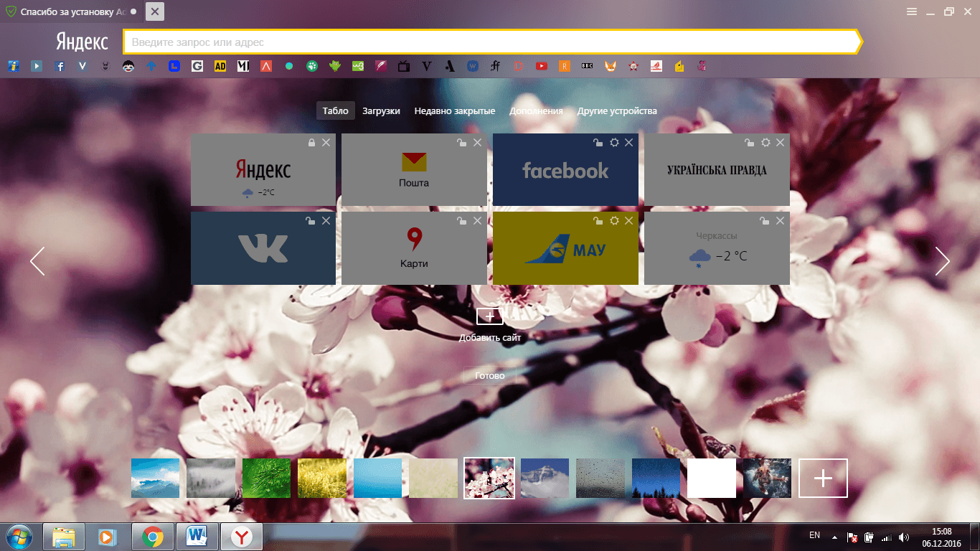Open the blue W circle bookmark
The width and height of the screenshot is (980, 551).
click(472, 66)
